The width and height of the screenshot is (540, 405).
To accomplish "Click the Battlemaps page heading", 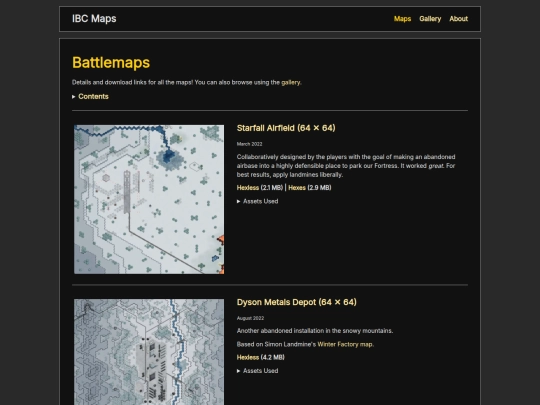I will 111,63.
